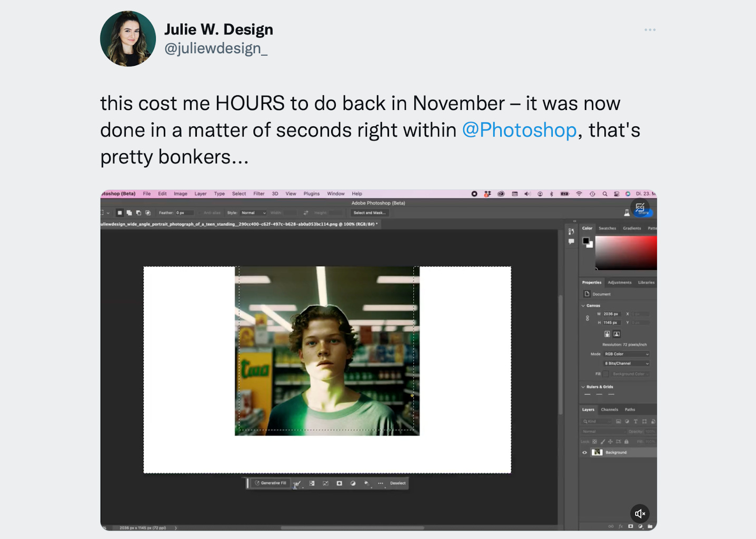The height and width of the screenshot is (539, 756).
Task: Collapse panels with the double-arrow icon
Action: 575,221
